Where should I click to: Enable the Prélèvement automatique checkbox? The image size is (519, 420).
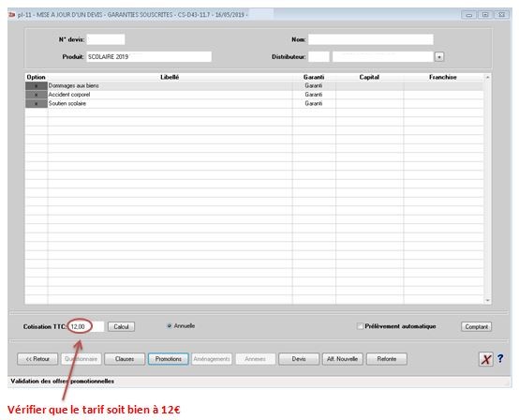click(x=360, y=326)
